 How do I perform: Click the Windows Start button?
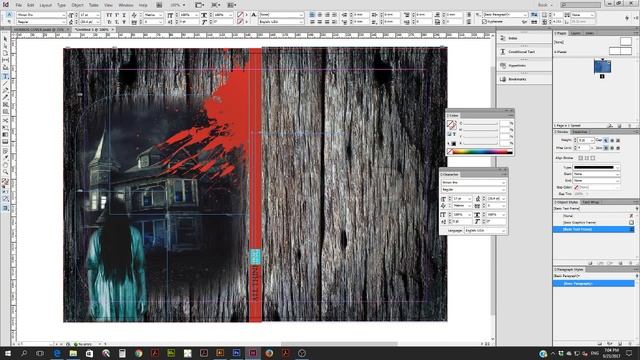pos(7,353)
